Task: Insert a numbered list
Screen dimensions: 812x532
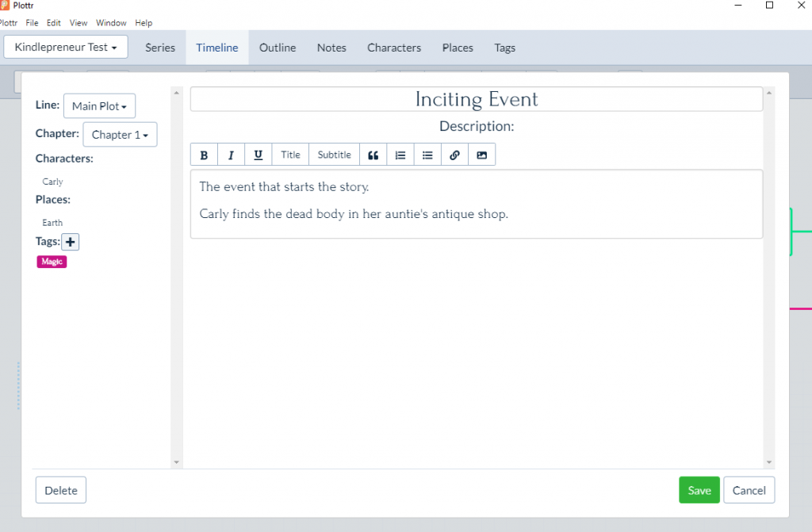Action: coord(400,155)
